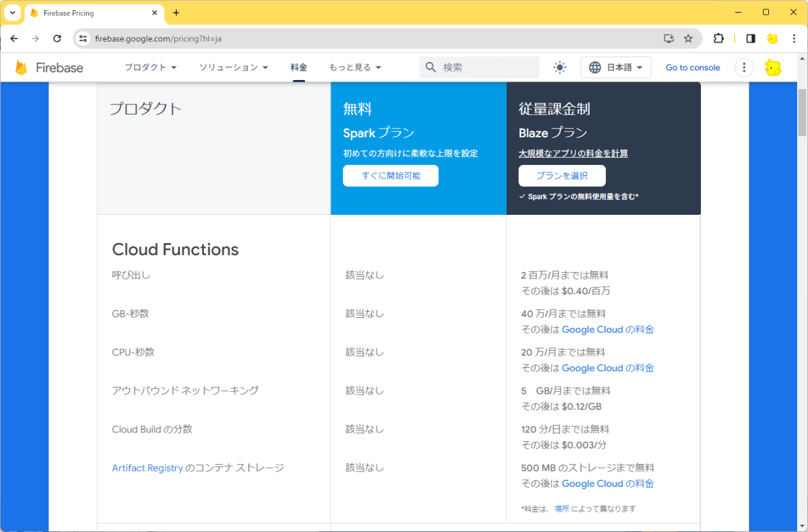Click the 120 分/日までは無料 text

click(565, 430)
